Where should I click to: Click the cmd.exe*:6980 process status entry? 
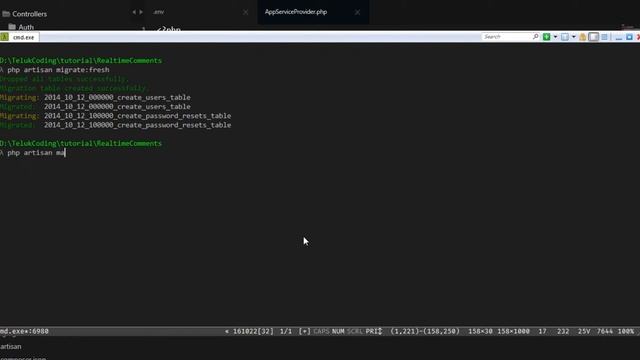click(24, 331)
